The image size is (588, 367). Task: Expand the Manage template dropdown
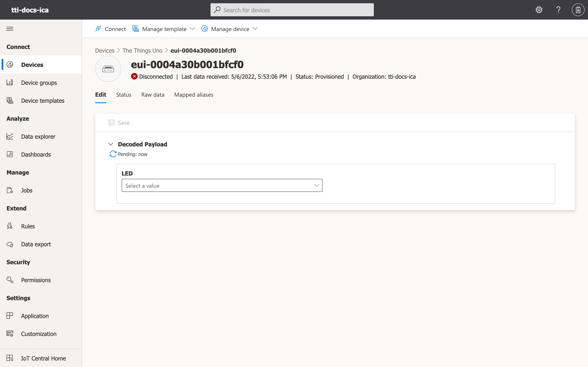pyautogui.click(x=164, y=29)
